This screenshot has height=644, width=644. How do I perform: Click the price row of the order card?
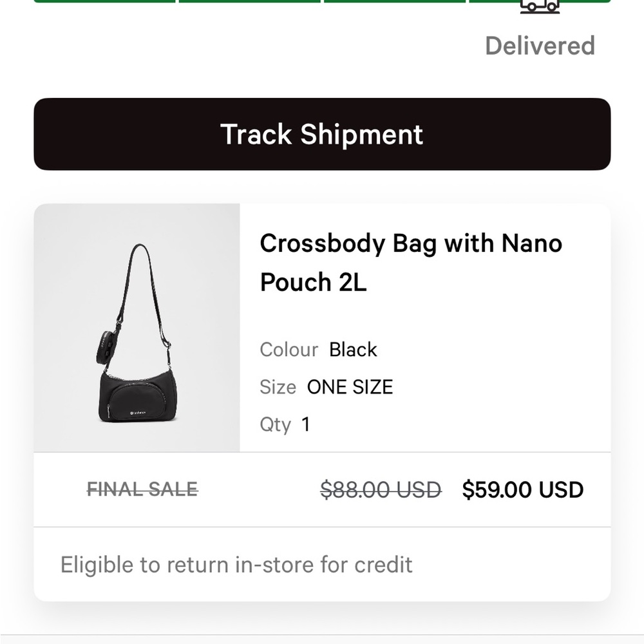[x=322, y=489]
